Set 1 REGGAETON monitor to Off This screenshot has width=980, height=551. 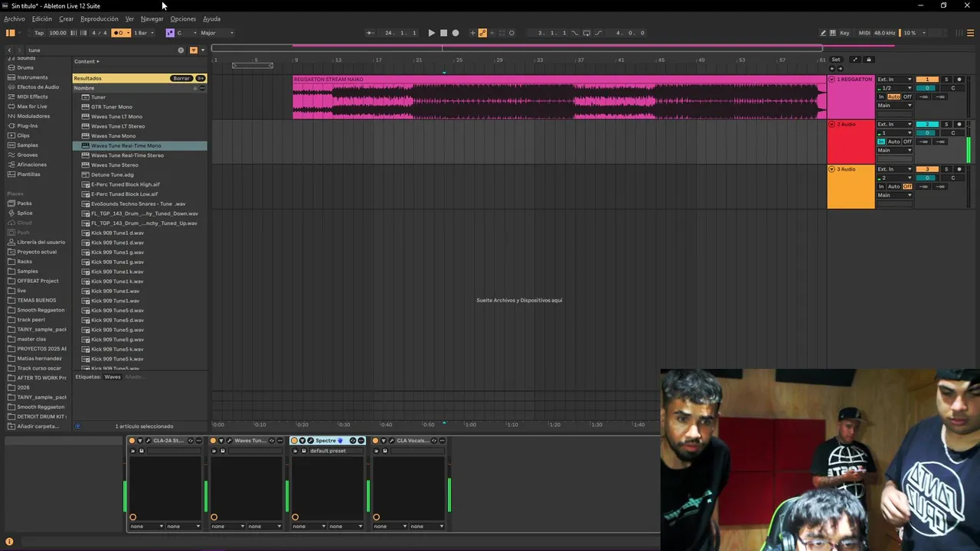[907, 97]
